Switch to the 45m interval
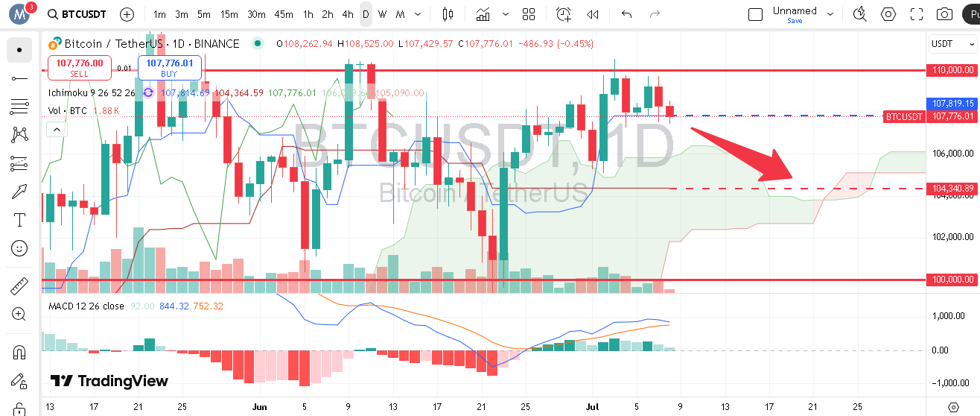Image resolution: width=980 pixels, height=416 pixels. coord(283,14)
